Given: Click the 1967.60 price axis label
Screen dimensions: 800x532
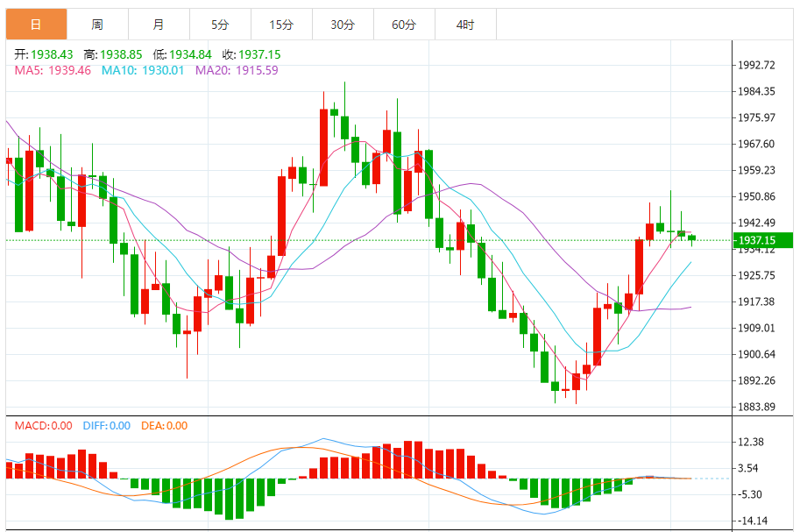Looking at the screenshot, I should pos(757,144).
